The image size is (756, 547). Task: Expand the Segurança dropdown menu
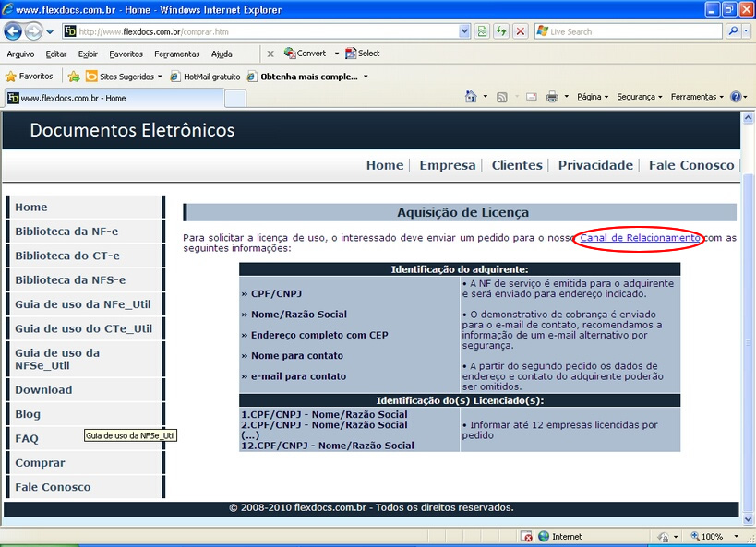pos(639,97)
